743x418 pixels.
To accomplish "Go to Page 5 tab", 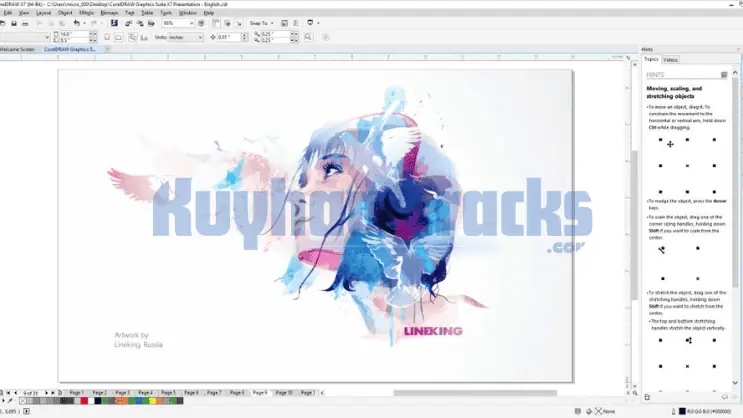I will point(168,393).
